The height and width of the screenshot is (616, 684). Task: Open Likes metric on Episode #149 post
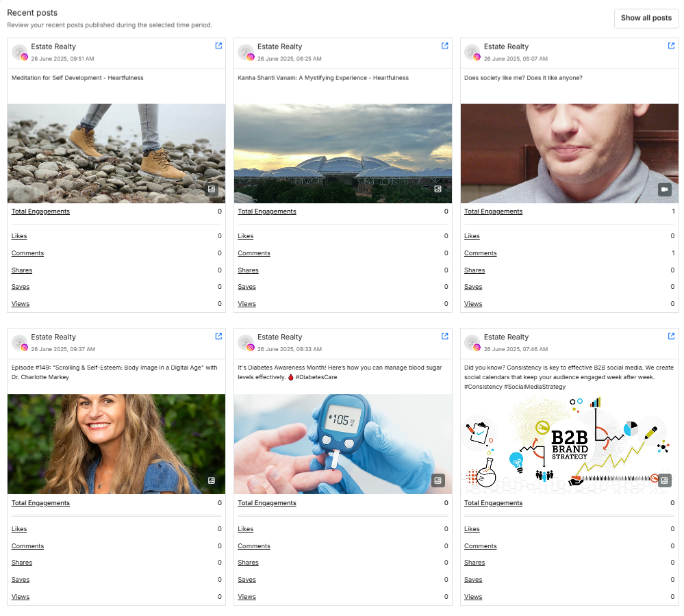coord(19,529)
